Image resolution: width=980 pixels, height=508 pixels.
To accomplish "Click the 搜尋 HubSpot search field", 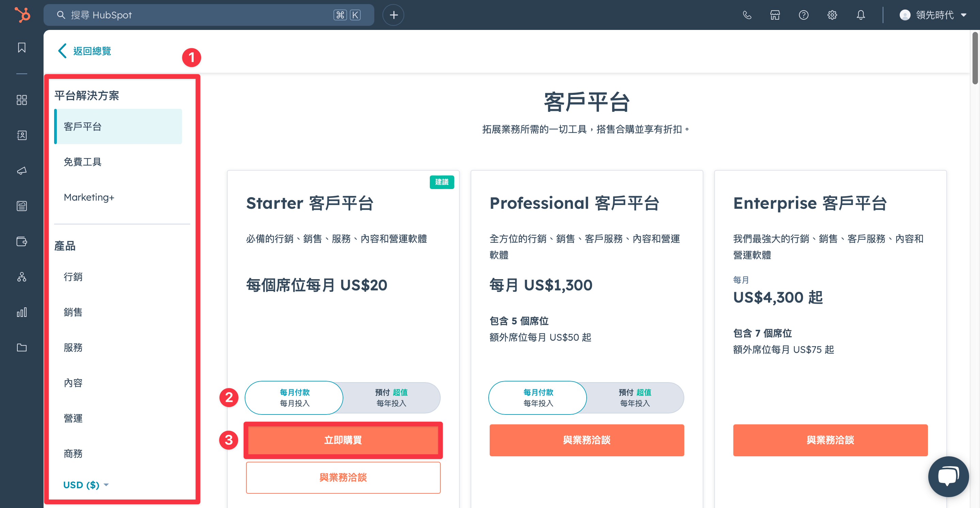I will tap(209, 15).
